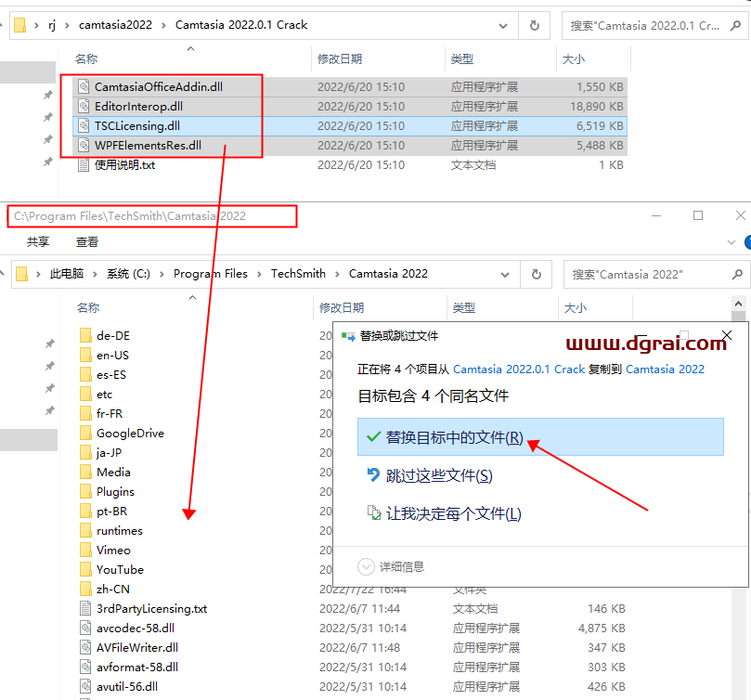This screenshot has height=700, width=751.
Task: Click the refresh icon in the upper window
Action: 535,27
